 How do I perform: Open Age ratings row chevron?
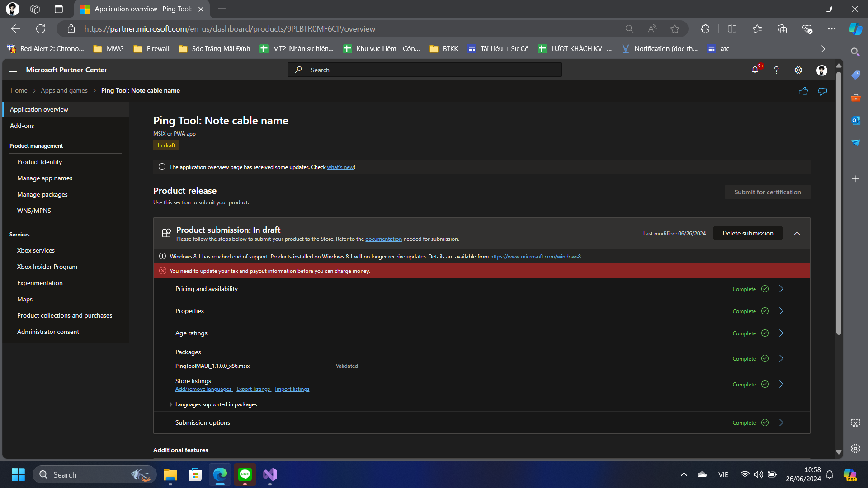[781, 333]
